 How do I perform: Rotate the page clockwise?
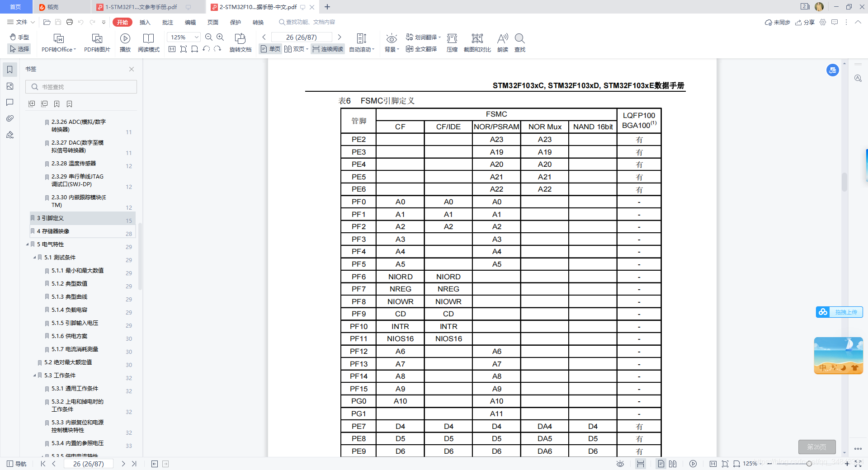[x=217, y=49]
